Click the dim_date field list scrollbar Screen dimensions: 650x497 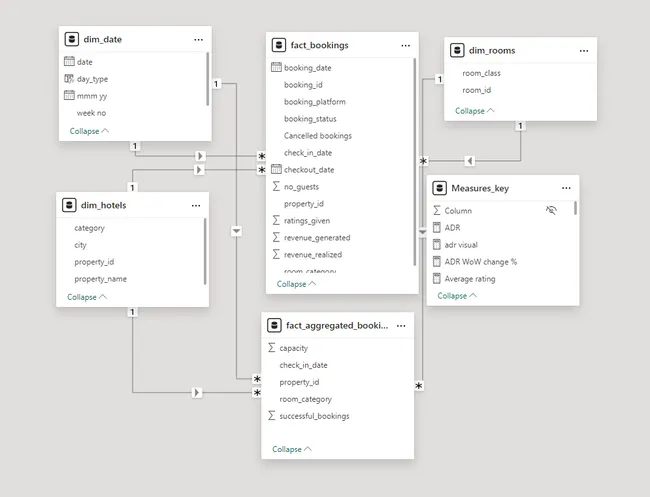tap(207, 79)
